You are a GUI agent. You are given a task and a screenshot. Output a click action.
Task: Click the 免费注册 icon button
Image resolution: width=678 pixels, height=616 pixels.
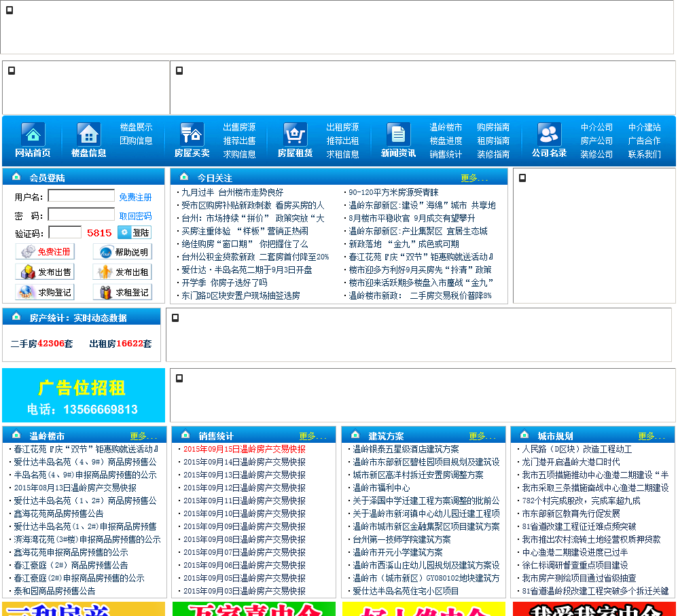(45, 251)
